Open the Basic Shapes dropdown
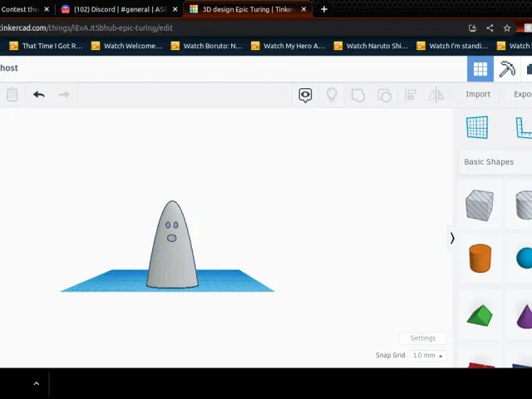This screenshot has width=532, height=399. click(x=495, y=162)
